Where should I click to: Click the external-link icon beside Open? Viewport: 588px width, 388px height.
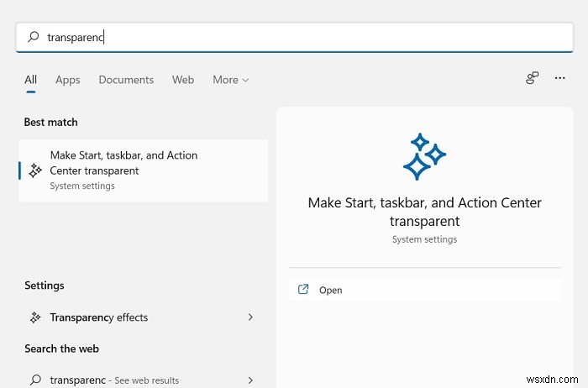(x=303, y=290)
